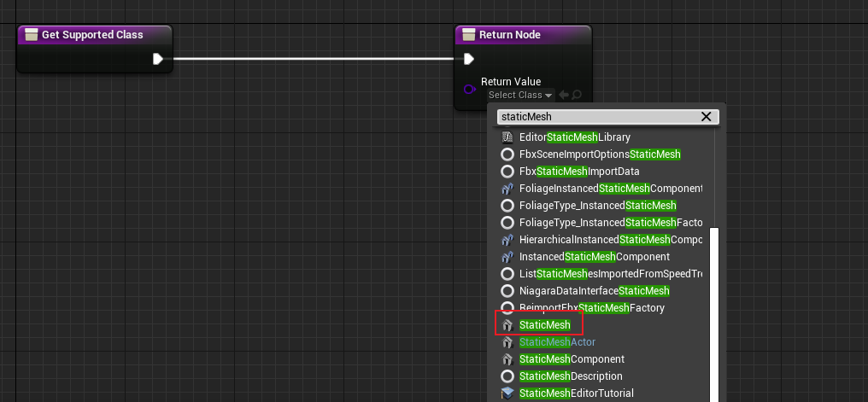The image size is (868, 402).
Task: Open the Select Class dropdown
Action: [520, 95]
